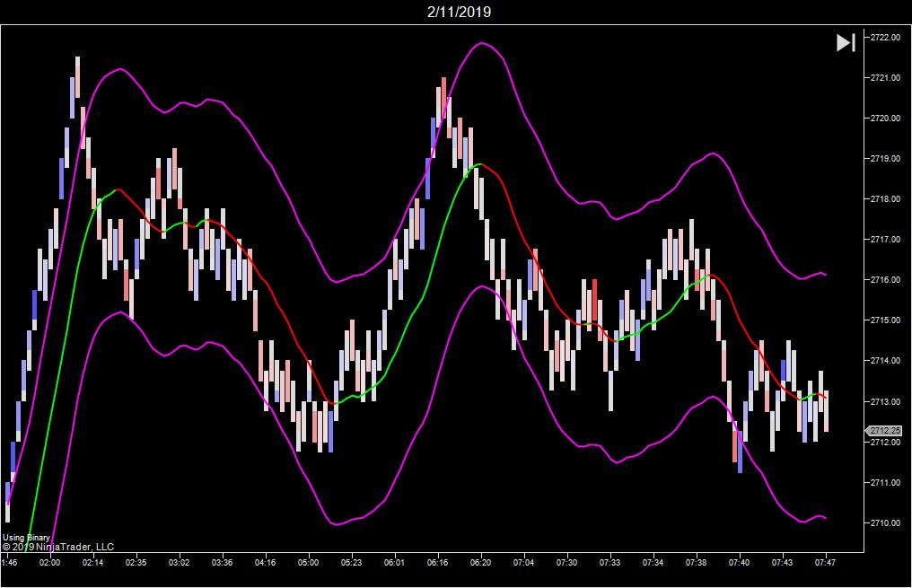Click the 2718.00 price axis label

click(x=885, y=199)
